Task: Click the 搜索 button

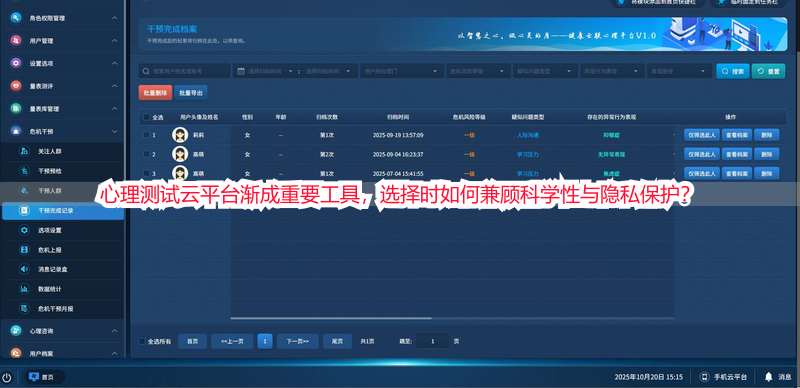Action: (733, 71)
